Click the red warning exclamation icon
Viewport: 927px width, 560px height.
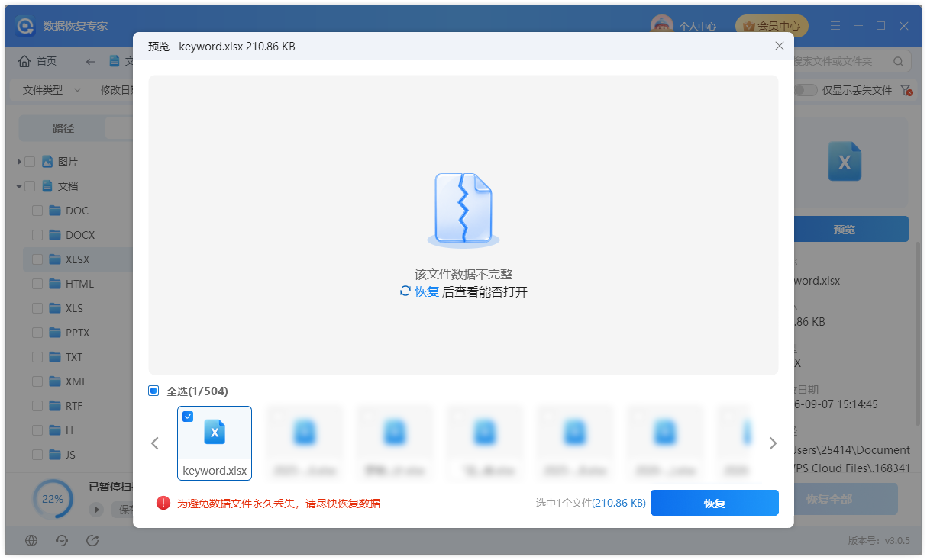click(163, 503)
